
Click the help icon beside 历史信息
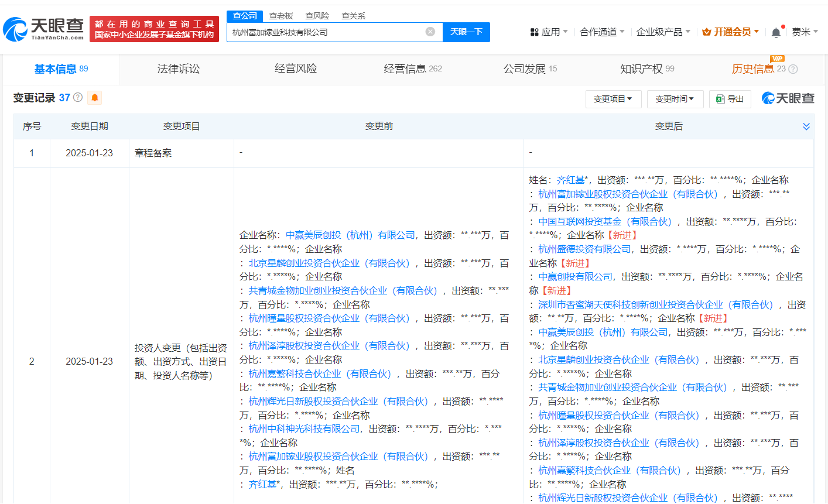pos(793,69)
